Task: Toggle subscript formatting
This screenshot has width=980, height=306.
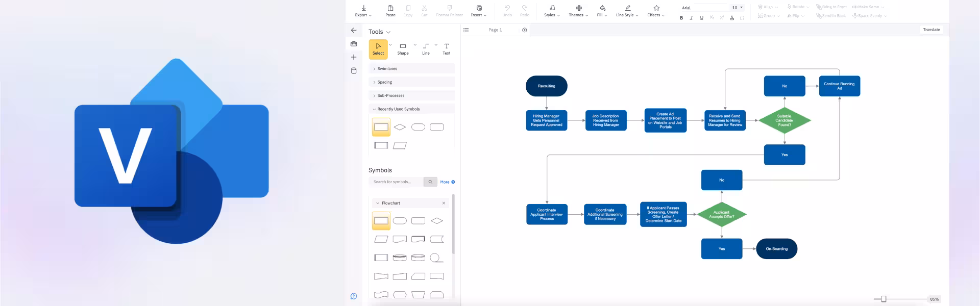Action: [712, 18]
